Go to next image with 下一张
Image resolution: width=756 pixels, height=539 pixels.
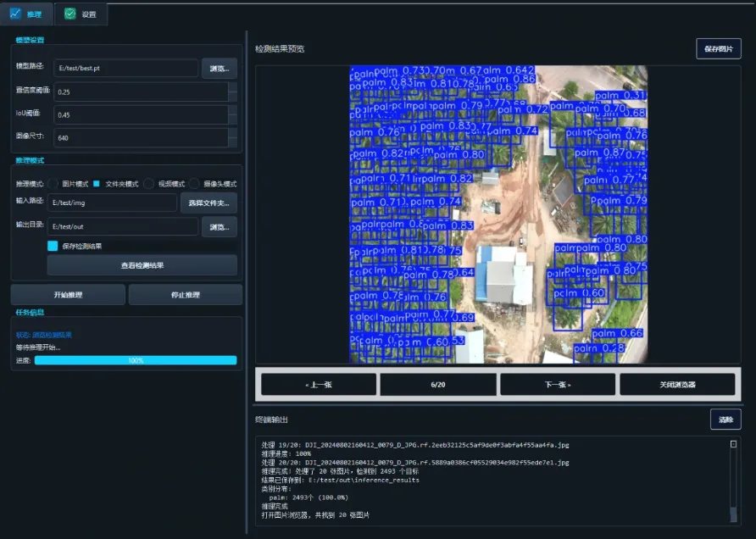[x=558, y=385]
